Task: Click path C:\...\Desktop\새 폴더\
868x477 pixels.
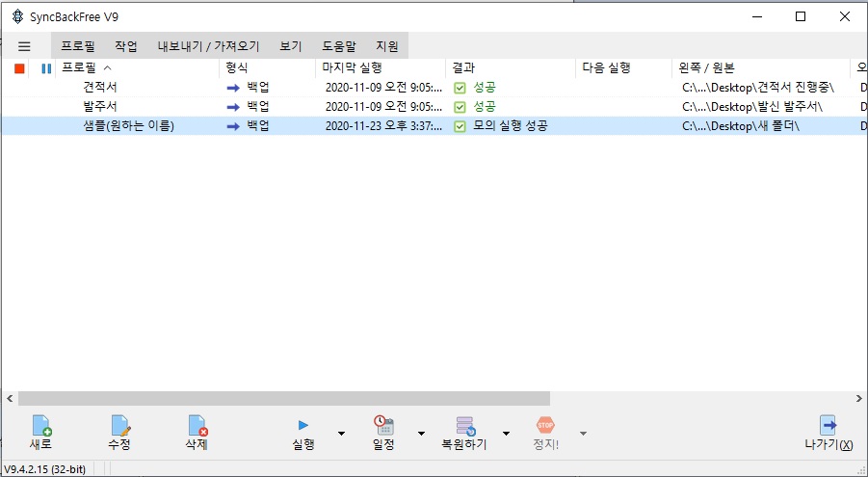Action: [741, 126]
